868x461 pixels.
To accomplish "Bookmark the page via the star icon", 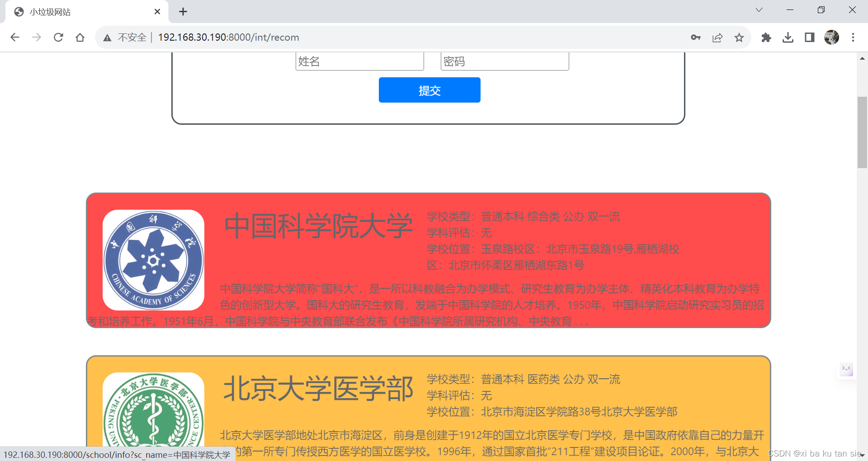I will pos(739,38).
